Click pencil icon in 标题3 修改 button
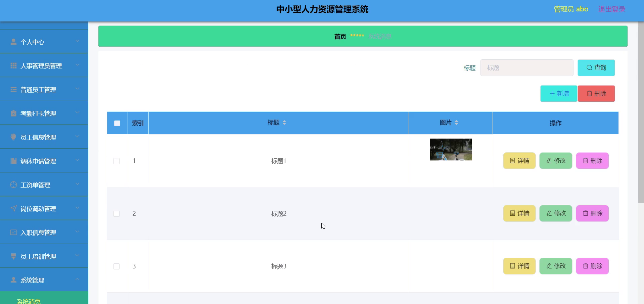 (x=549, y=266)
